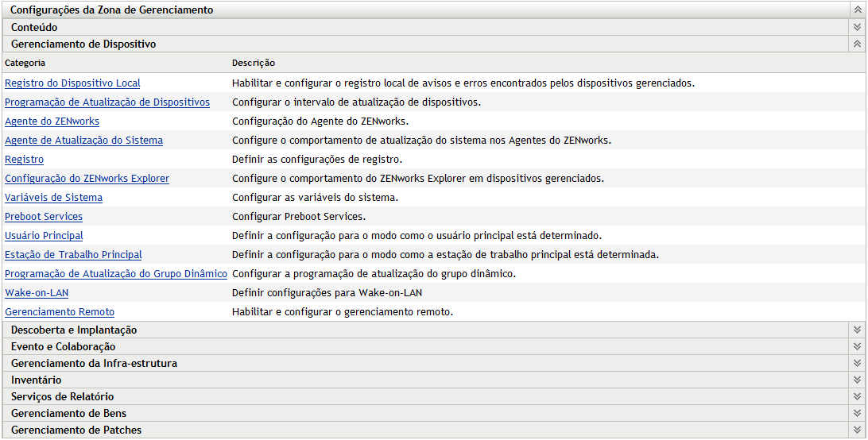Collapse the Gerenciamento de Dispositivo section chevron

pos(857,44)
